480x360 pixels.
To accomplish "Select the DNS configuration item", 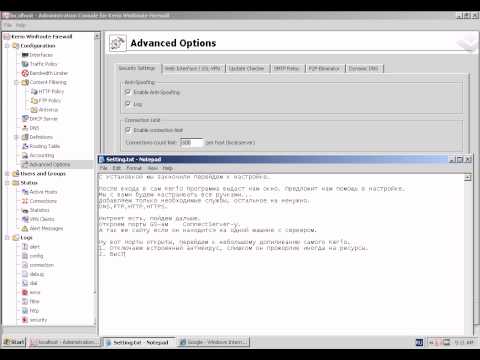I will (30, 128).
